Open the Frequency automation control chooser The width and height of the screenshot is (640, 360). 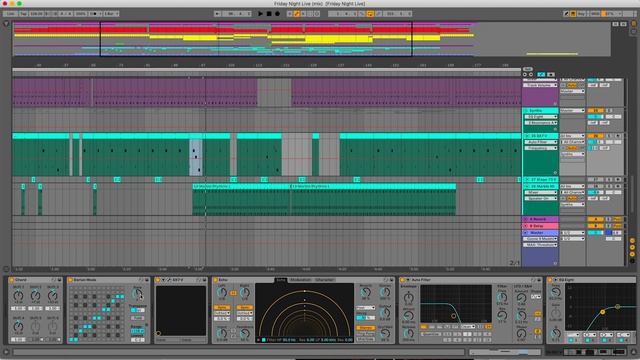pyautogui.click(x=541, y=148)
